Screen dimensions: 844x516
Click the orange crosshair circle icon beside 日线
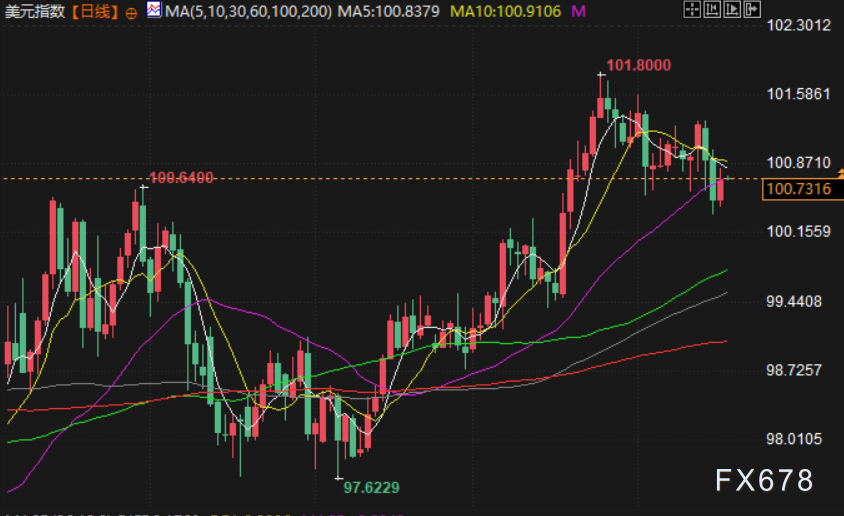pyautogui.click(x=131, y=13)
